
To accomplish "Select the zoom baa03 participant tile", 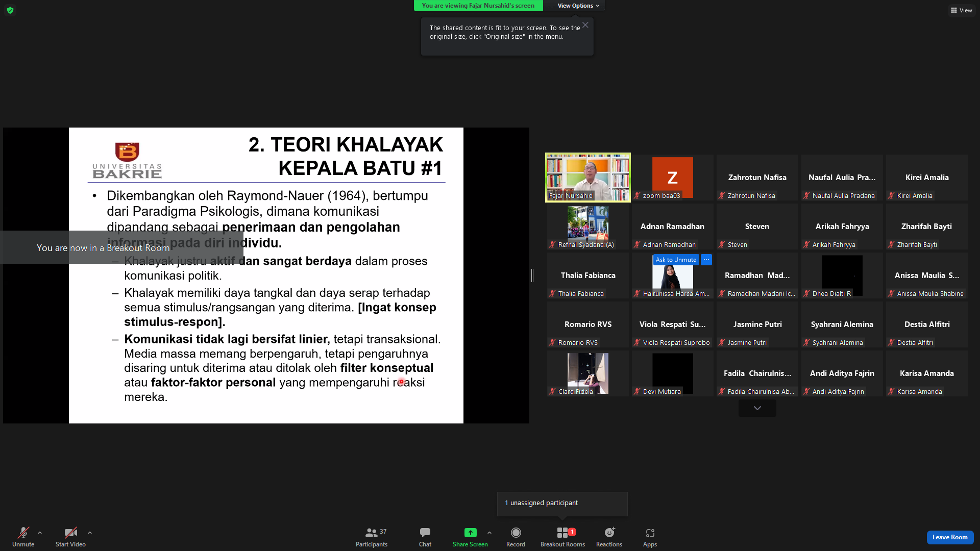I will click(673, 178).
